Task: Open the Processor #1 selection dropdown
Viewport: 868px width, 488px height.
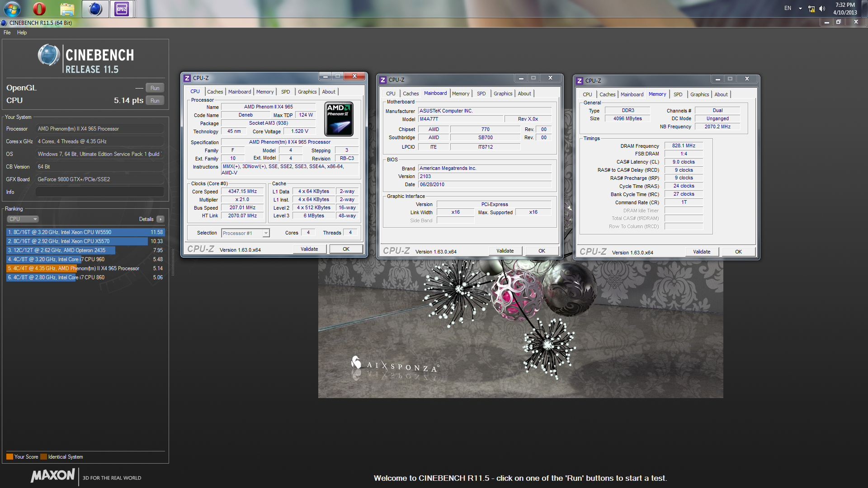Action: (x=245, y=233)
